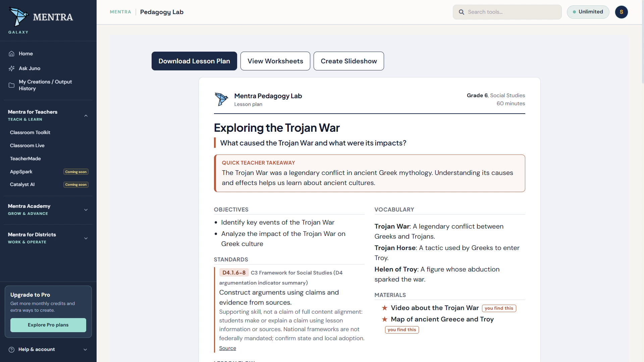Expand the Mentra for Districts section

click(86, 238)
